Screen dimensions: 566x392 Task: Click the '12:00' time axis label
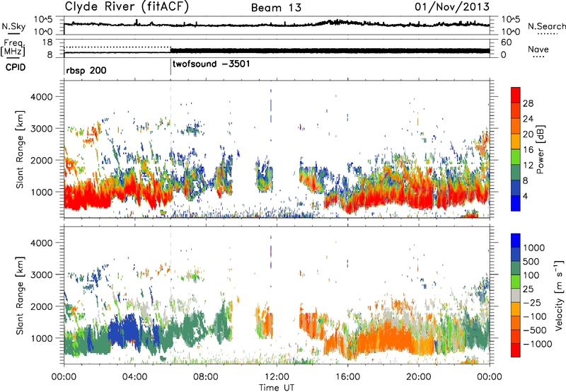(277, 377)
